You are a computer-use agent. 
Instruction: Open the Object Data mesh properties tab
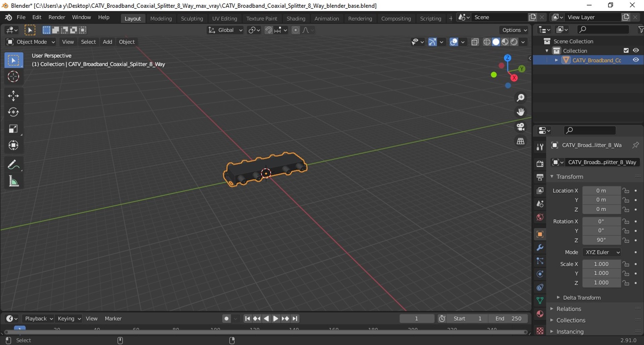point(540,300)
